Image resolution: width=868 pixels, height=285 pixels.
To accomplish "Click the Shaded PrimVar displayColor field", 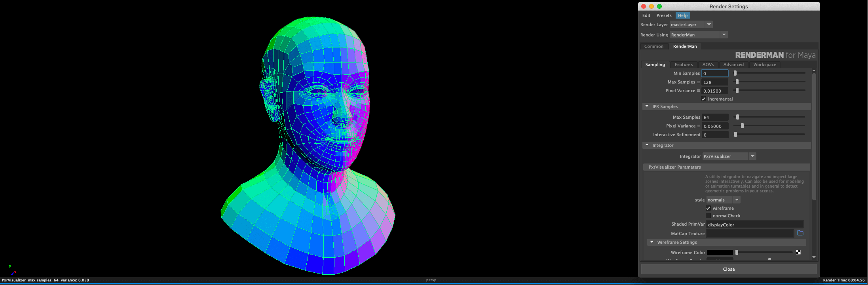I will tap(755, 224).
